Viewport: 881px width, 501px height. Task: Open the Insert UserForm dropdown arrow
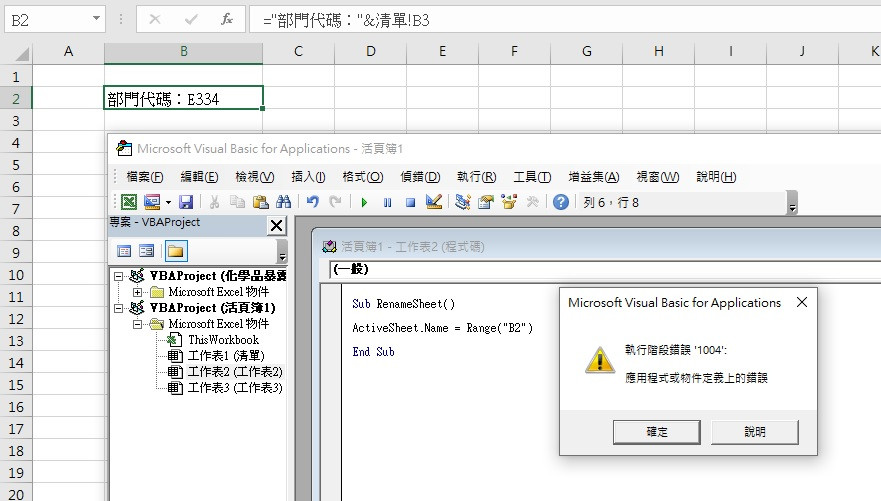(168, 202)
